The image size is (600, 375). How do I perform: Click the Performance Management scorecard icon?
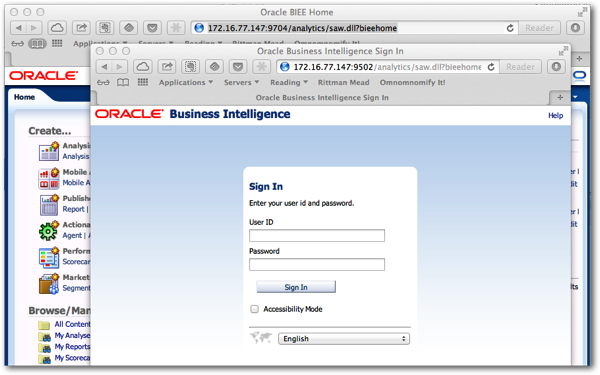(x=49, y=257)
